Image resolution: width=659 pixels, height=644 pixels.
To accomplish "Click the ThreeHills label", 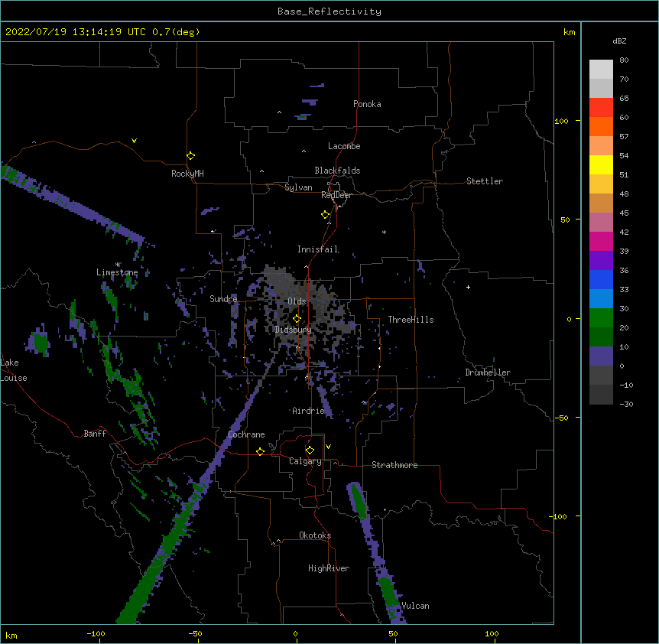I will coord(411,320).
